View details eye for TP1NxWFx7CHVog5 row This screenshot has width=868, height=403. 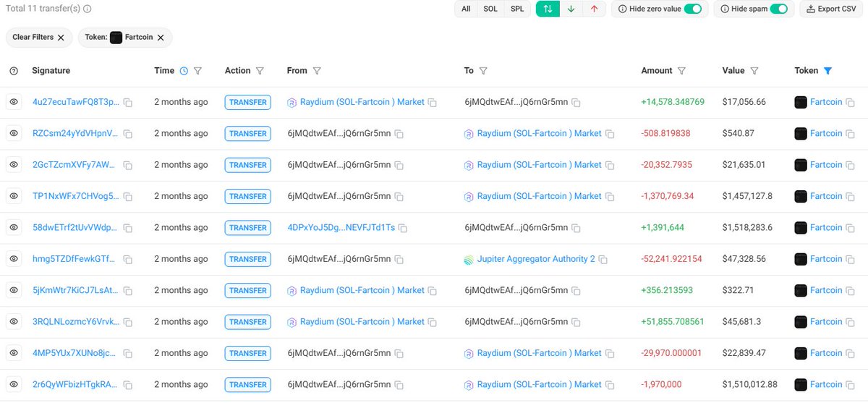(14, 197)
